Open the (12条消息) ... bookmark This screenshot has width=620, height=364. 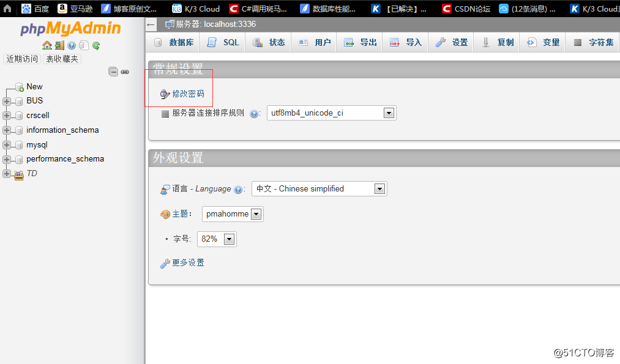click(x=528, y=9)
